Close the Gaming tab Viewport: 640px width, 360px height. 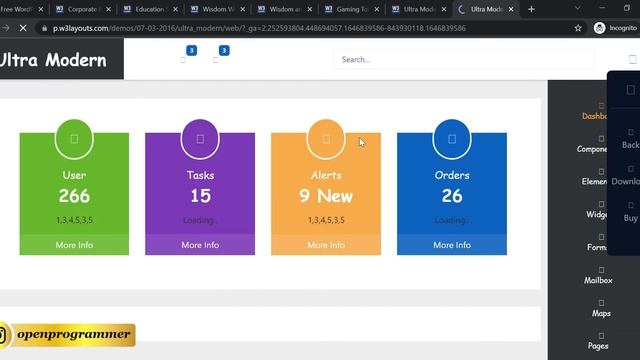tap(377, 9)
